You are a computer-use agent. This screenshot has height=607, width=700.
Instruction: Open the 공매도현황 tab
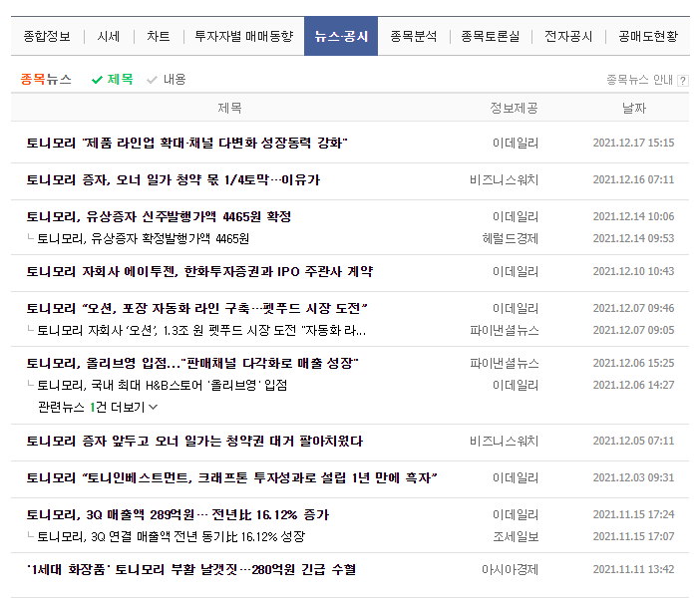click(648, 36)
